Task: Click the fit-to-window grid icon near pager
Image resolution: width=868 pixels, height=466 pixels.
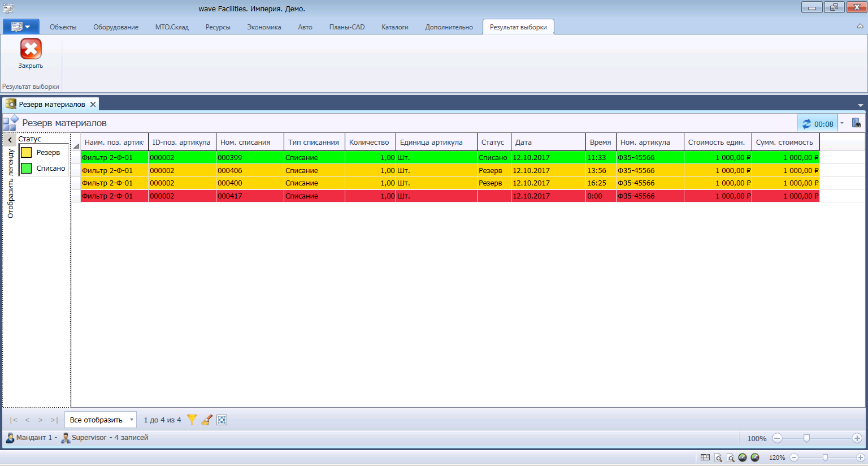Action: [x=222, y=420]
